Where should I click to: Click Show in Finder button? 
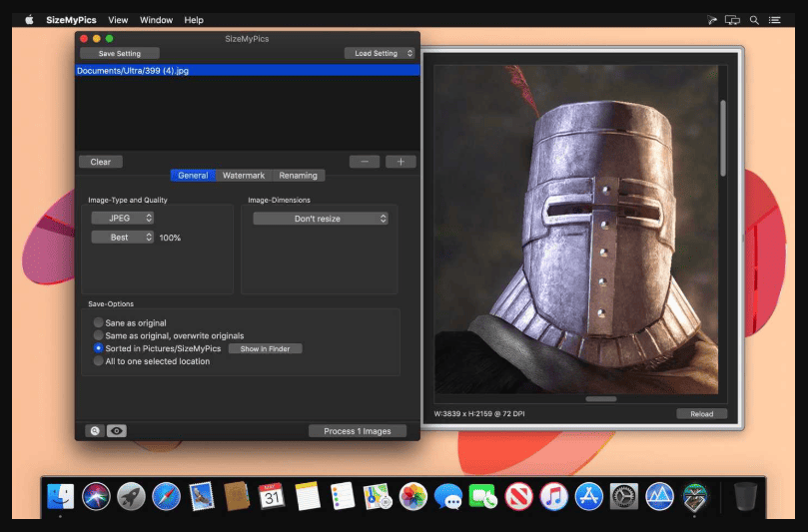(x=265, y=348)
